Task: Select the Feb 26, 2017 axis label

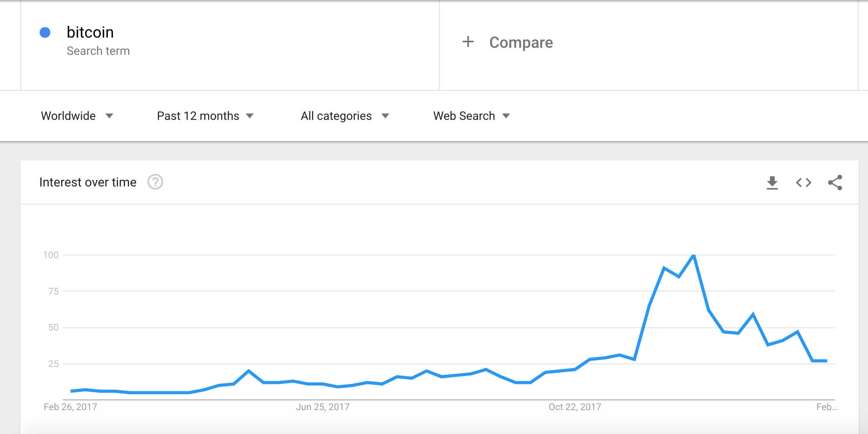Action: [x=71, y=407]
